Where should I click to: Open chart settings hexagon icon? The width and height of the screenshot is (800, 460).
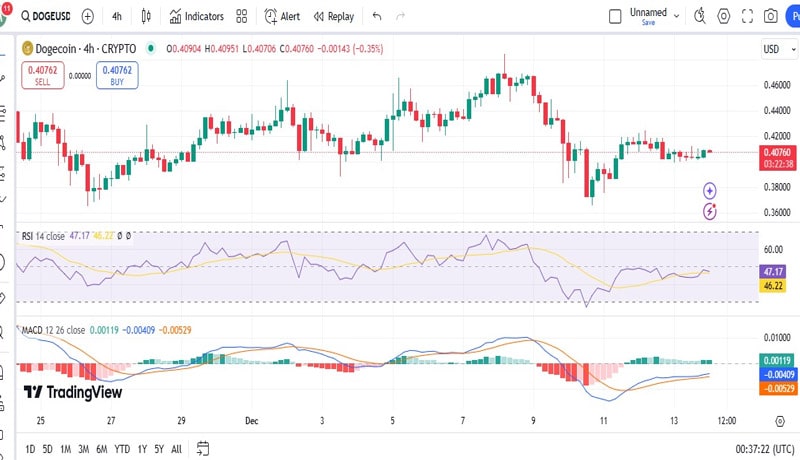[723, 16]
